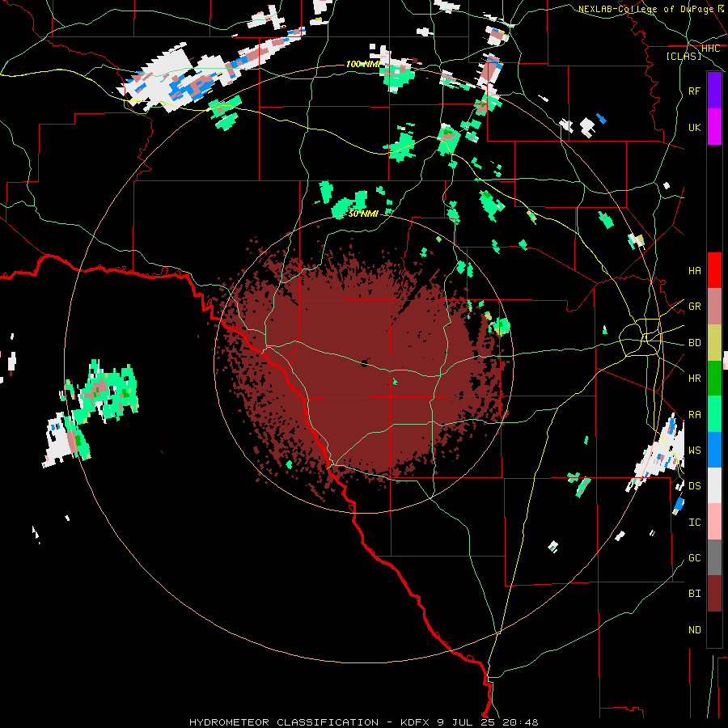Click the HA legend label
This screenshot has height=728, width=728.
tap(695, 270)
